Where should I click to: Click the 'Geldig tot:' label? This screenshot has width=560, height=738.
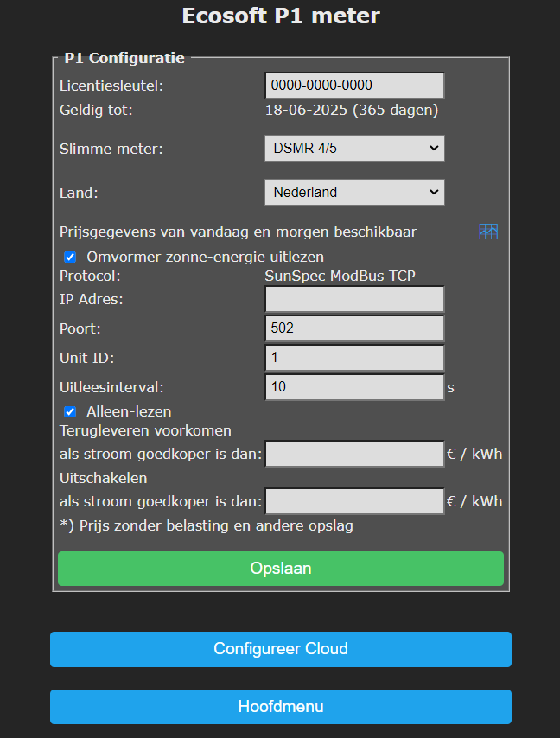coord(96,110)
